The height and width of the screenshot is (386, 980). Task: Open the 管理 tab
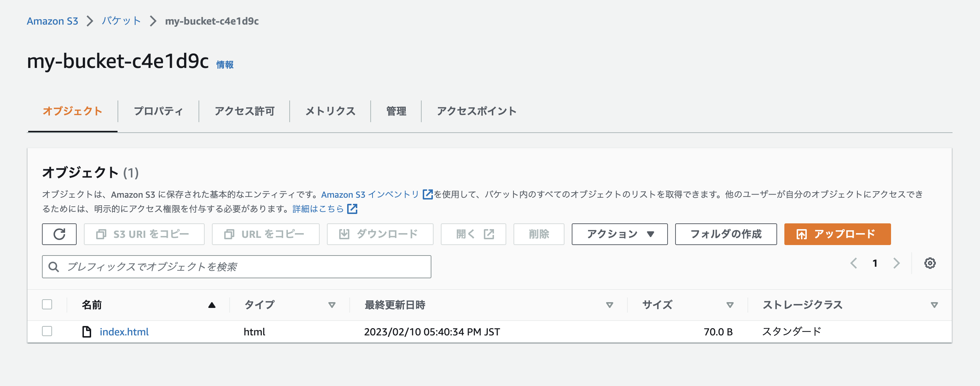coord(396,111)
